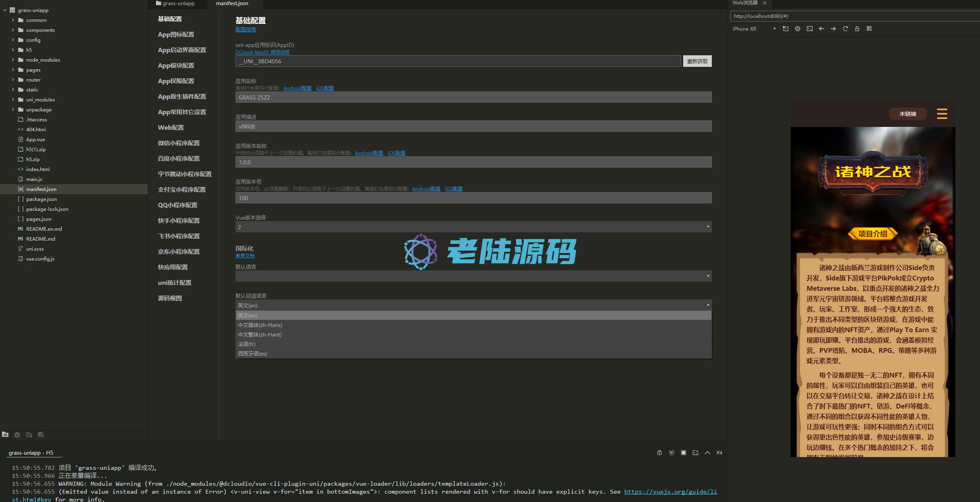Click the orange hamburger menu in preview

pos(942,114)
